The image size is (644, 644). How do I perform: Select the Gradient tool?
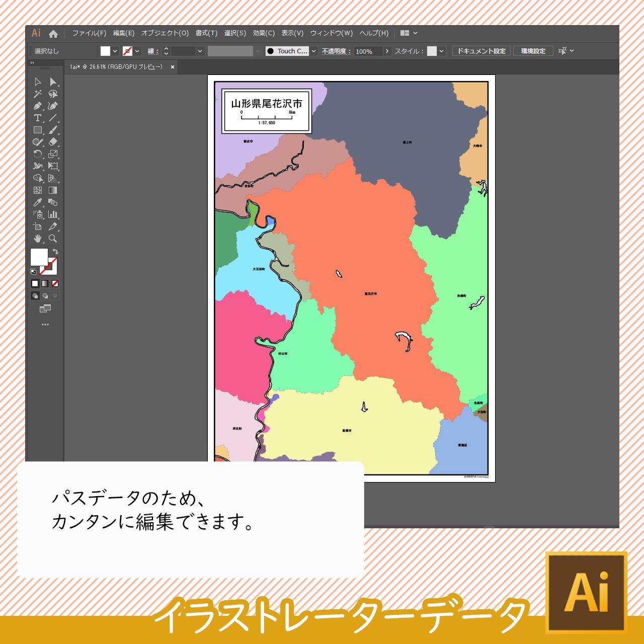click(x=53, y=191)
